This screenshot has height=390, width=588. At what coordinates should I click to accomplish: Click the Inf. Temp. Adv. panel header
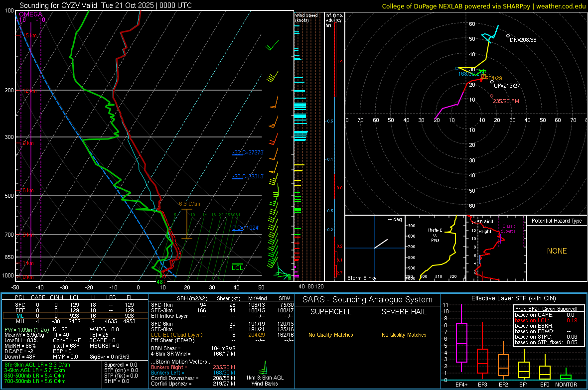point(334,20)
